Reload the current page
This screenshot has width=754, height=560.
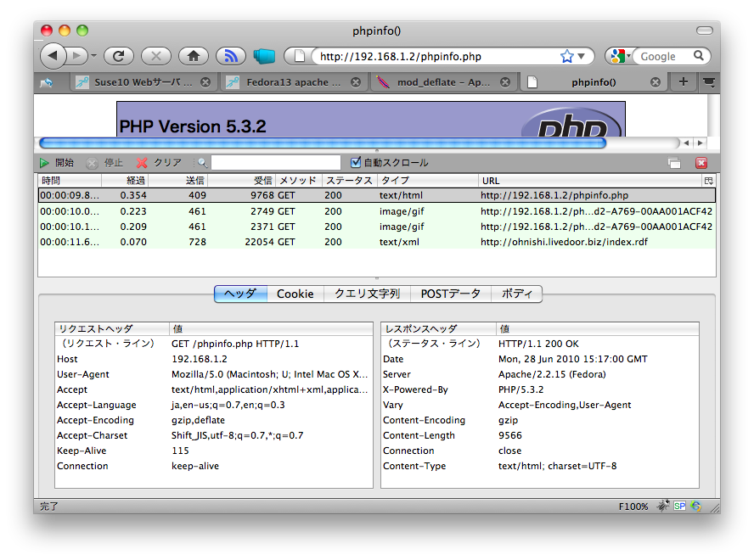pos(119,56)
